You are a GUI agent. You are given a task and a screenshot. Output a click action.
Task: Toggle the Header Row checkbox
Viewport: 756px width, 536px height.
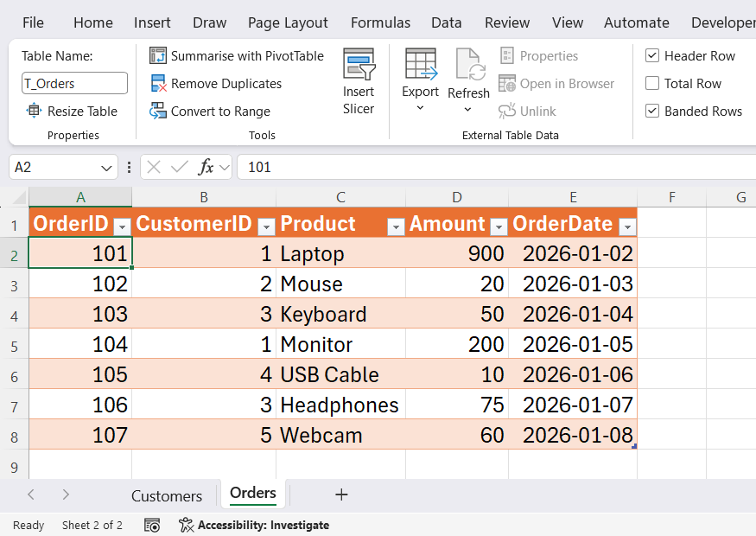[x=651, y=55]
